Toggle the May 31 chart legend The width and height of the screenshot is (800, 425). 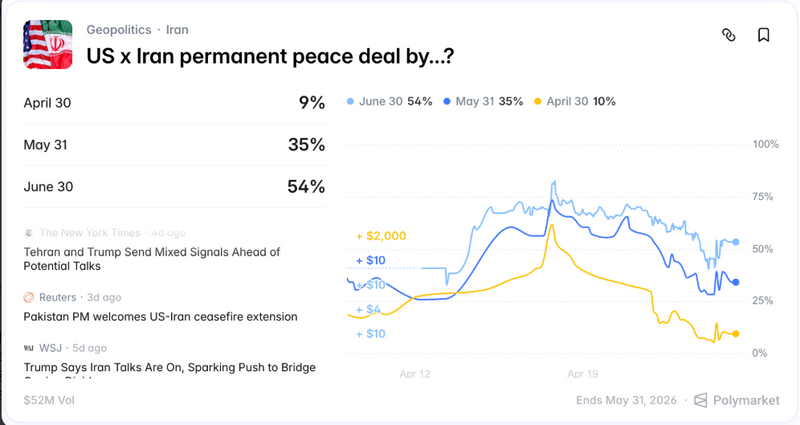point(488,101)
